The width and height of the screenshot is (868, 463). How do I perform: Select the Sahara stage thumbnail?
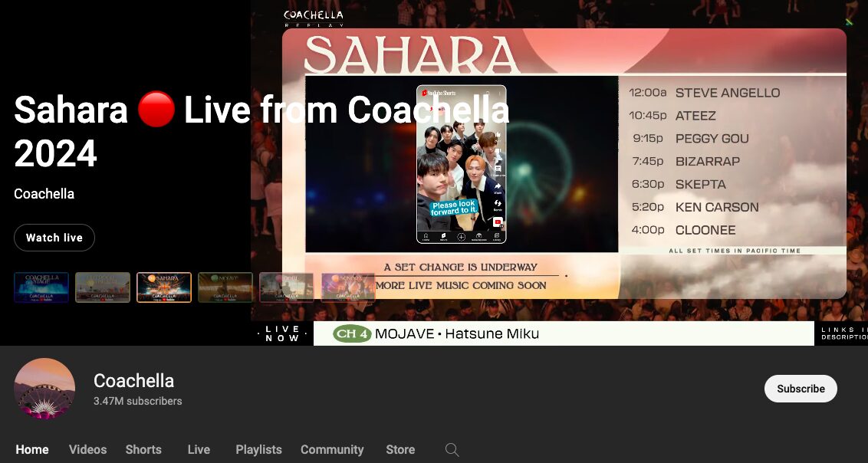[x=163, y=287]
